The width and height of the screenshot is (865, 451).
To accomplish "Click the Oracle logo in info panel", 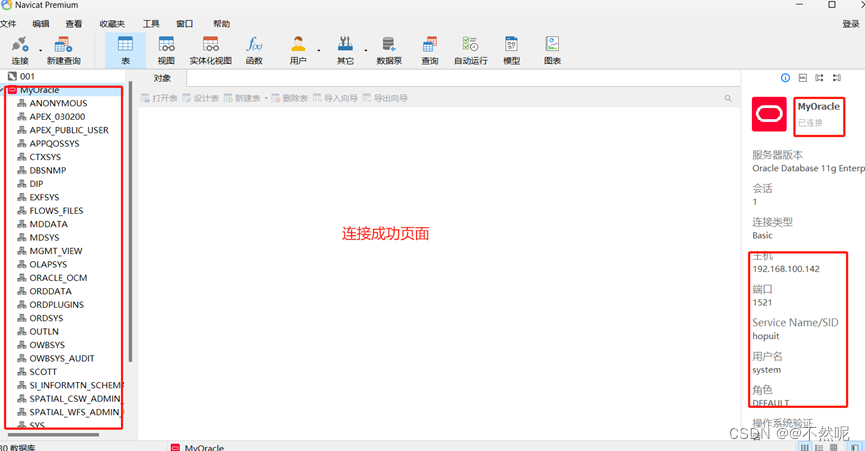I will tap(769, 114).
